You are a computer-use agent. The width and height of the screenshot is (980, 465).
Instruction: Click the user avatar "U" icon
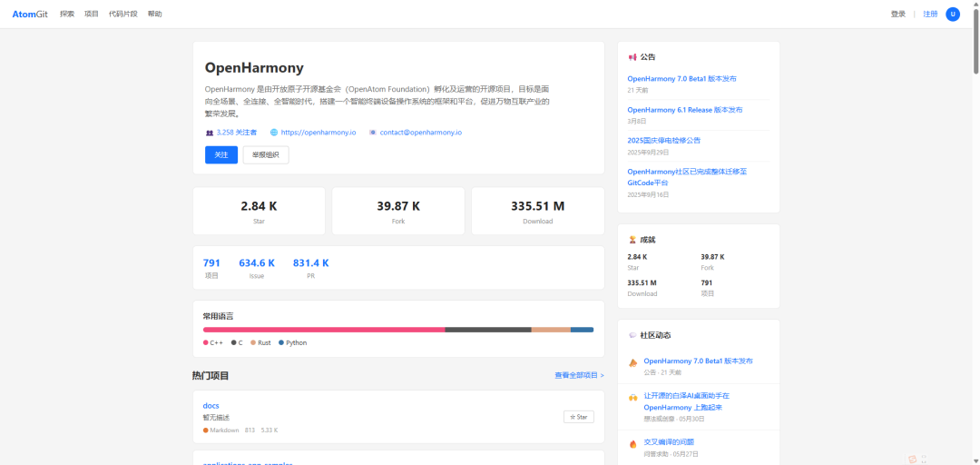pos(953,14)
